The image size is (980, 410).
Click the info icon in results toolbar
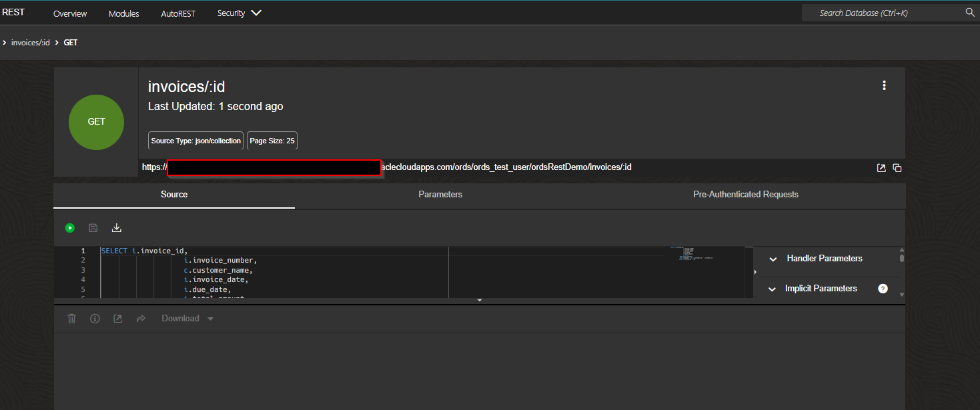tap(95, 318)
